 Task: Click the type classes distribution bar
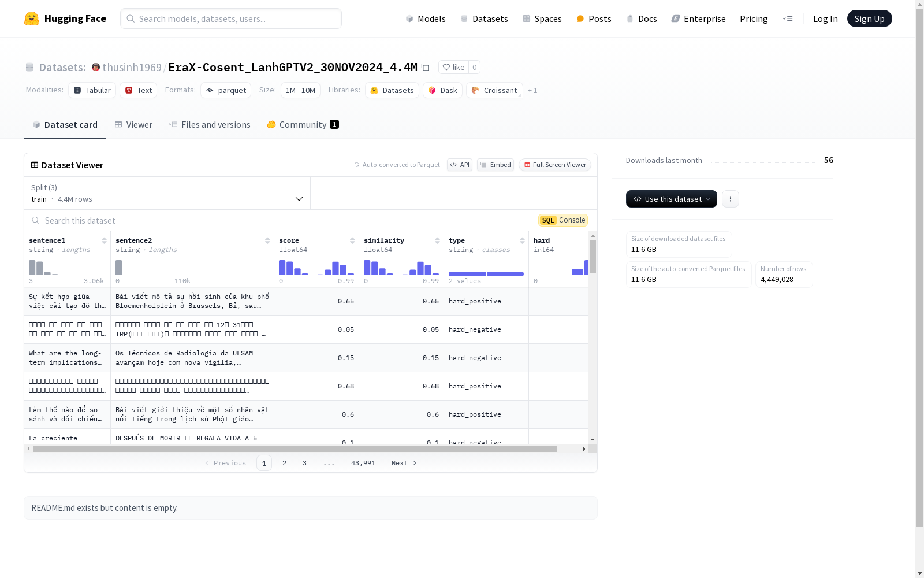(486, 273)
